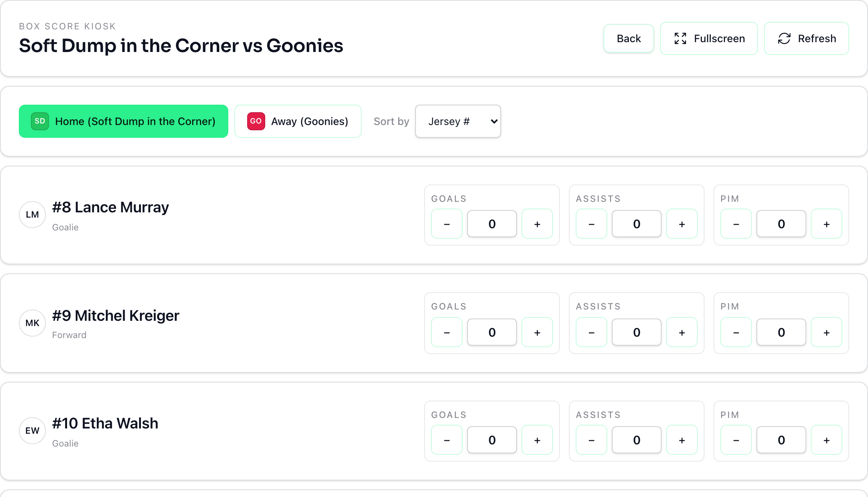Click the Refresh circular arrows icon

[x=784, y=38]
